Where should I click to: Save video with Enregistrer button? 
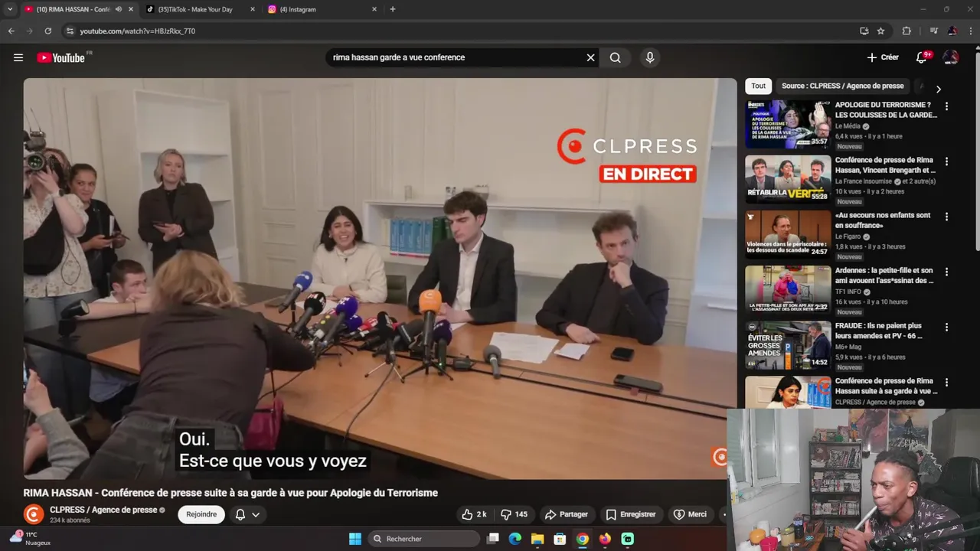(631, 514)
